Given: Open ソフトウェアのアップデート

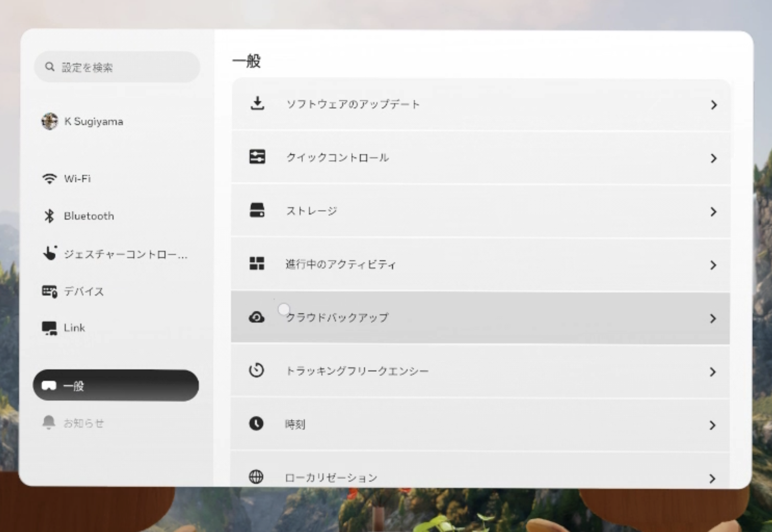Looking at the screenshot, I should pos(480,105).
